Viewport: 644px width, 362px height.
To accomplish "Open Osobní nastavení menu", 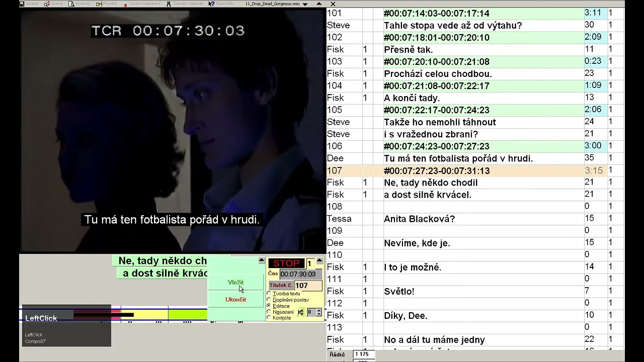I will [x=142, y=4].
